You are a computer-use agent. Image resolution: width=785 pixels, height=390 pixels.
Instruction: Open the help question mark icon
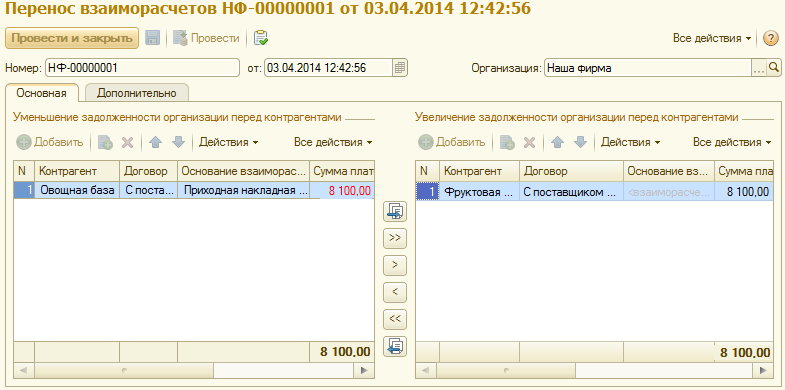[x=770, y=39]
